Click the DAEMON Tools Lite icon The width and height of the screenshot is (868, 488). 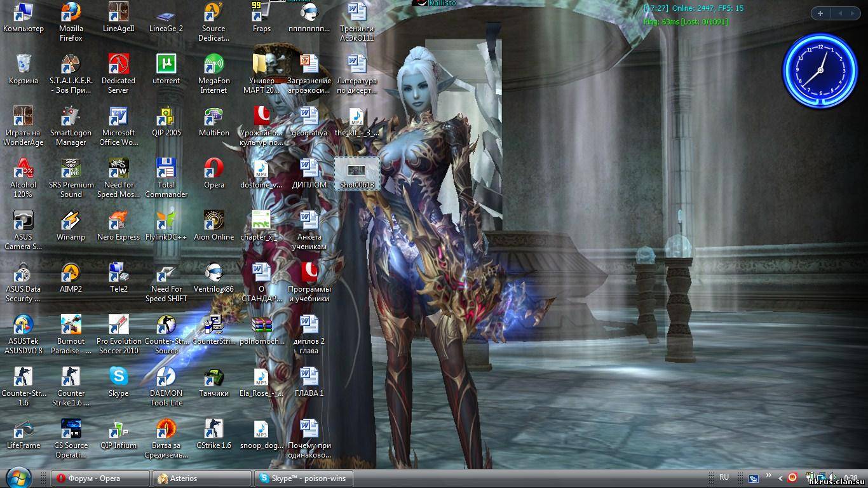coord(166,377)
